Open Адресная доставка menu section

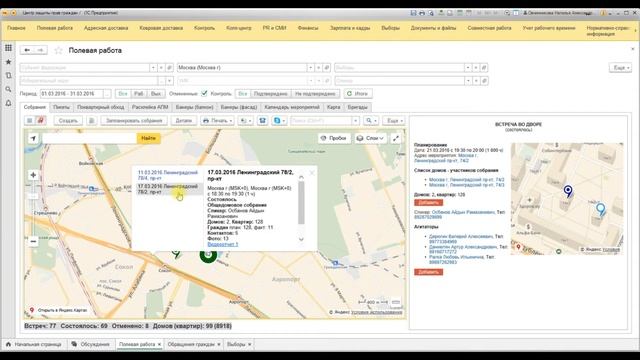106,28
